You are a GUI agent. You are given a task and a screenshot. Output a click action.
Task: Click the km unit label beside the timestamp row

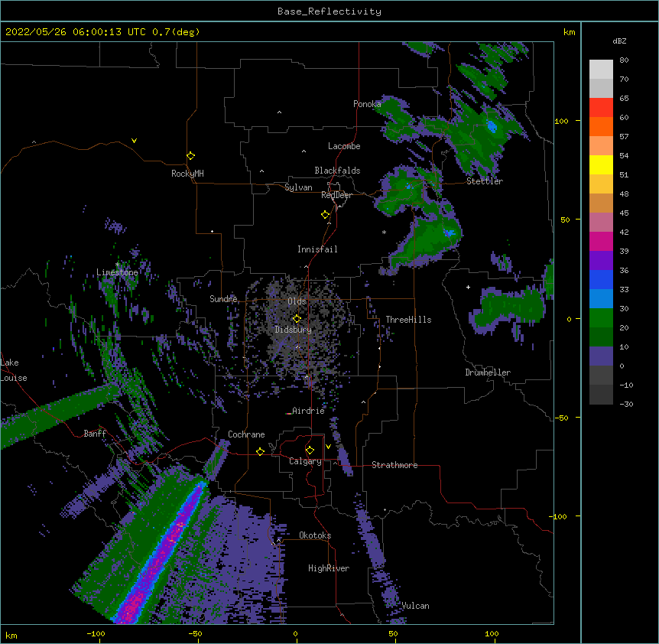(569, 32)
